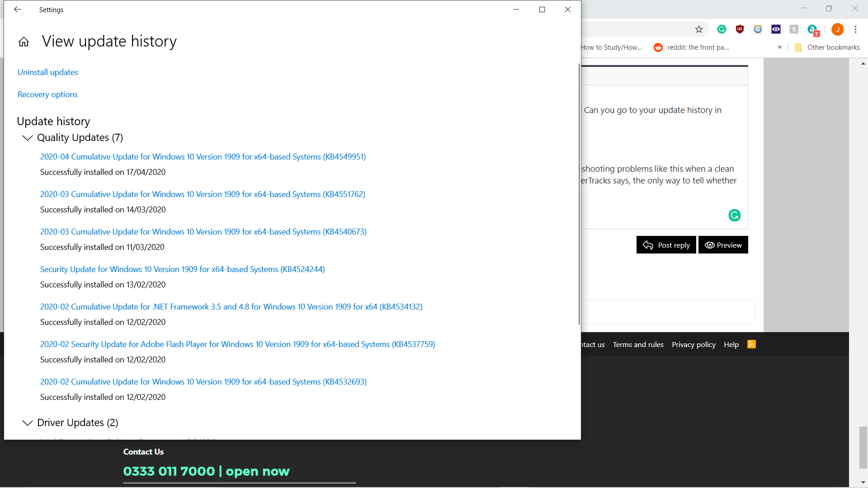
Task: Preview the forum reply
Action: tap(723, 245)
